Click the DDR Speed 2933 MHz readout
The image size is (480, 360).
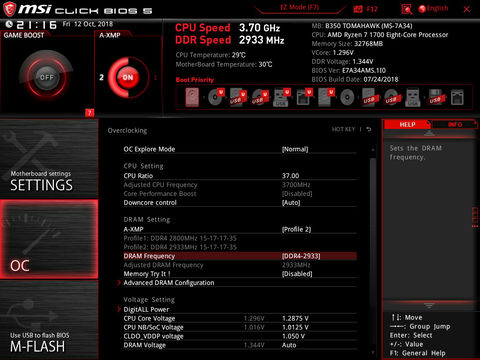click(x=230, y=40)
